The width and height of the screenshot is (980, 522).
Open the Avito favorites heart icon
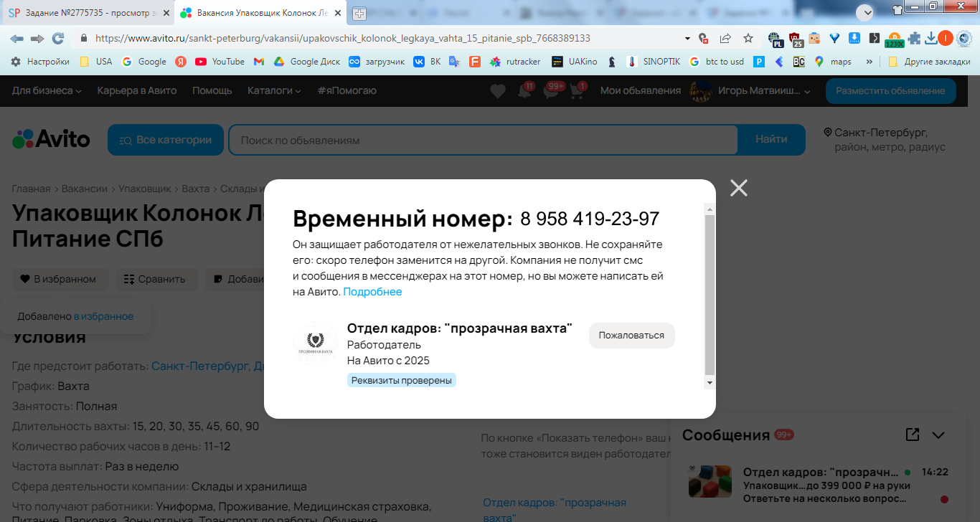497,91
